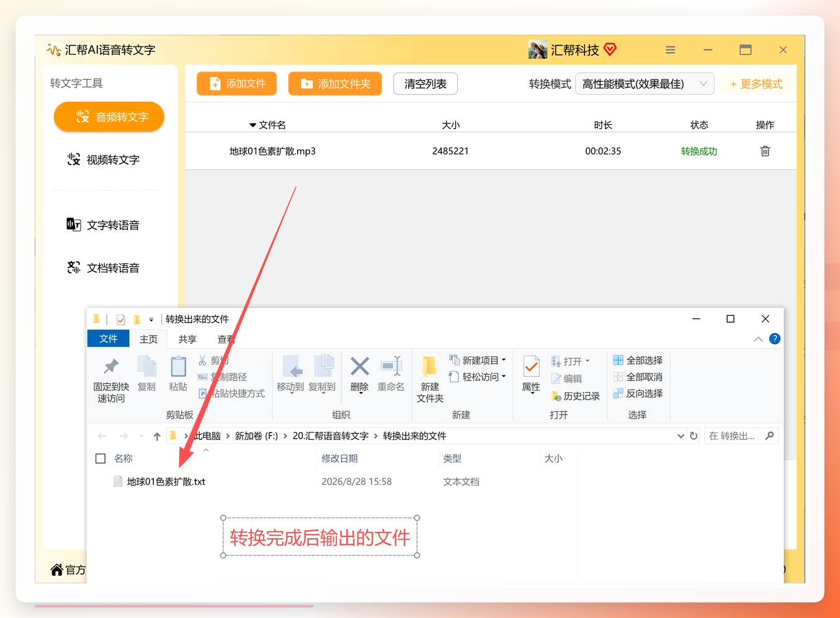Open Explorer help question-mark icon
The image size is (840, 618).
coord(775,339)
